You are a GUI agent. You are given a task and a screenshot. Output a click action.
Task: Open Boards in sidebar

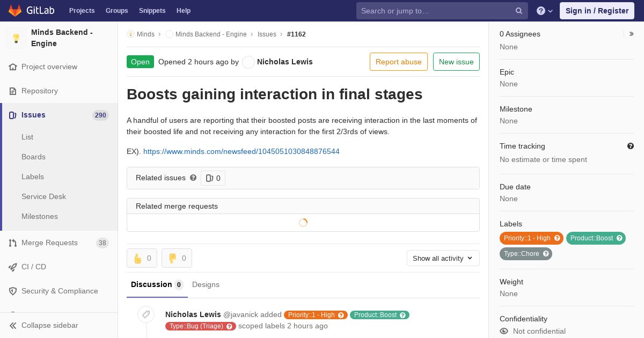pos(33,157)
